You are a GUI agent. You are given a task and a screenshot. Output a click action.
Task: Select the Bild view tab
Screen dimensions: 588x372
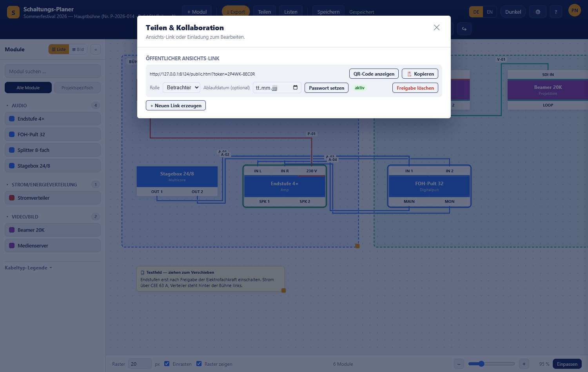click(x=78, y=49)
